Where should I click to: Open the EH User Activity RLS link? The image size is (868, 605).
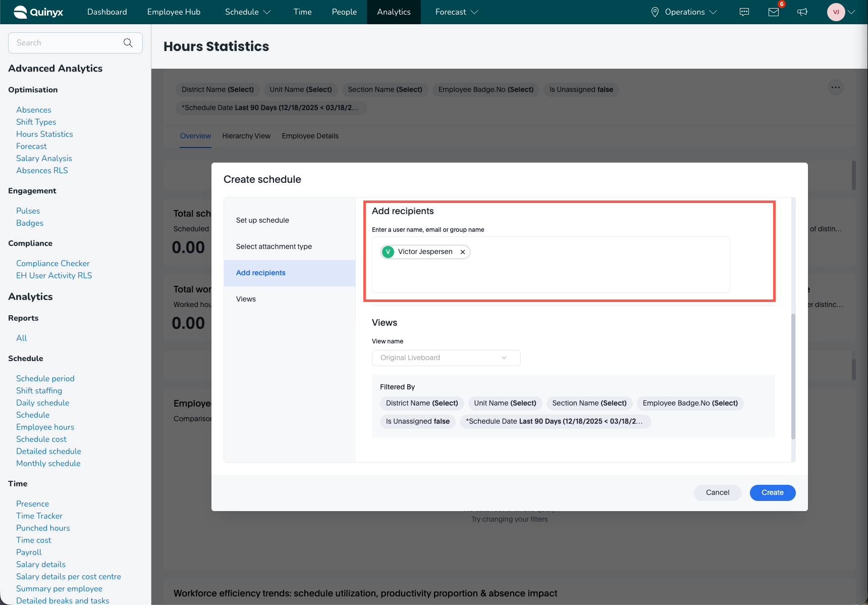[x=54, y=276]
